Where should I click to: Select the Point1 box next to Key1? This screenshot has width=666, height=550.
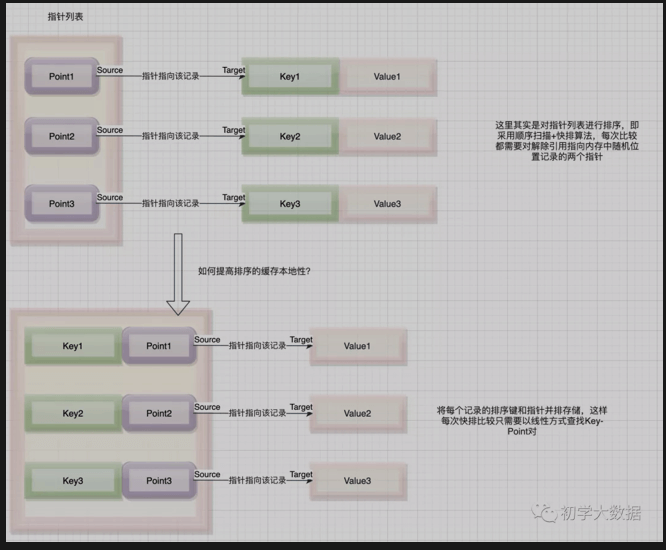point(159,346)
